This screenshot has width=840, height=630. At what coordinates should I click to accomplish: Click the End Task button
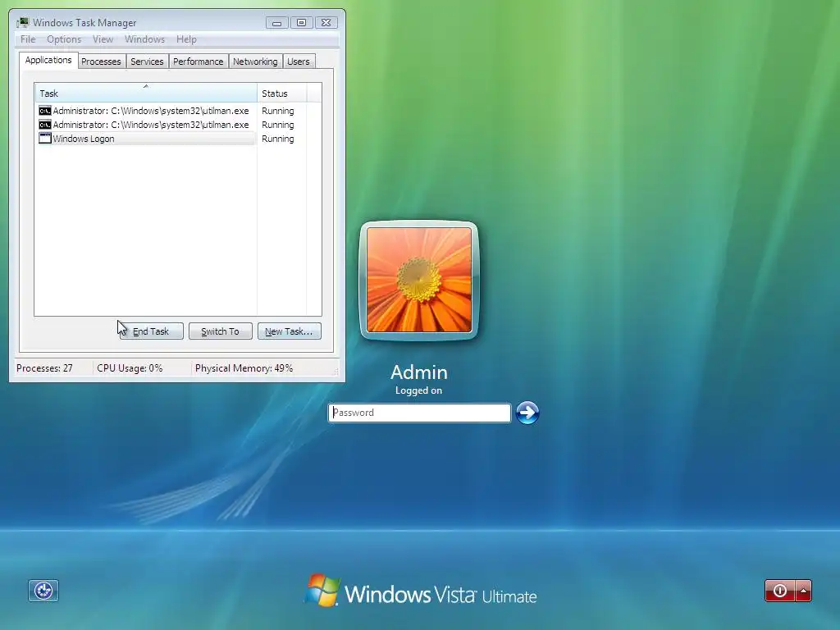151,331
